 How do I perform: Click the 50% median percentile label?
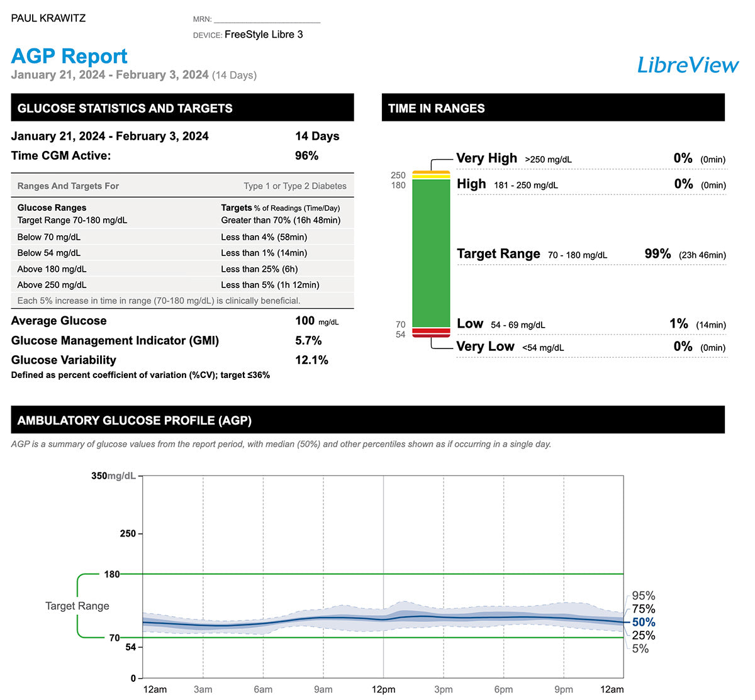pos(644,622)
